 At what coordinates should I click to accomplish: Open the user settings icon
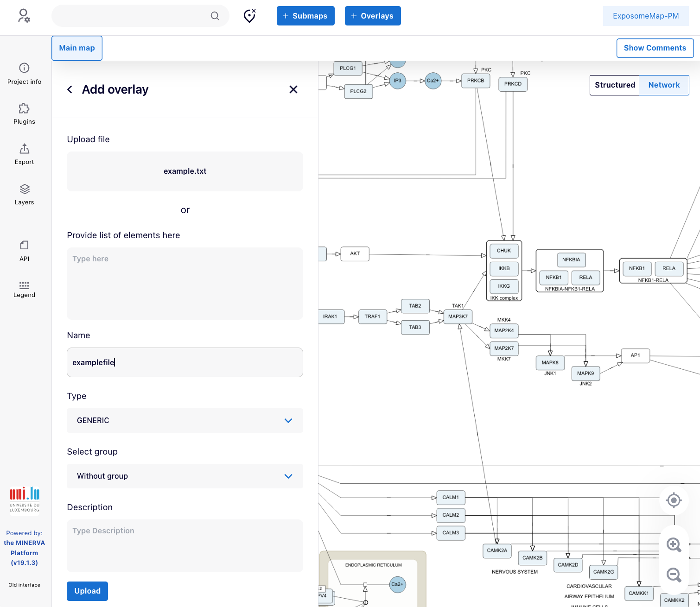(24, 16)
